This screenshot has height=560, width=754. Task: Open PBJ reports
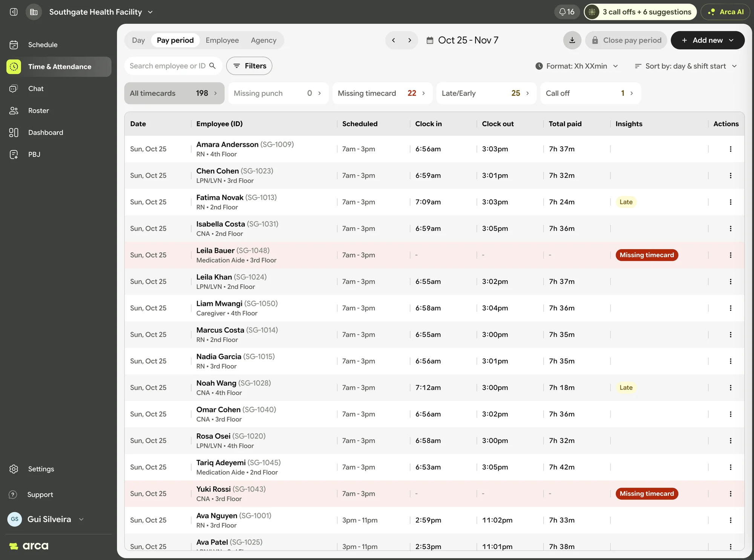coord(58,154)
